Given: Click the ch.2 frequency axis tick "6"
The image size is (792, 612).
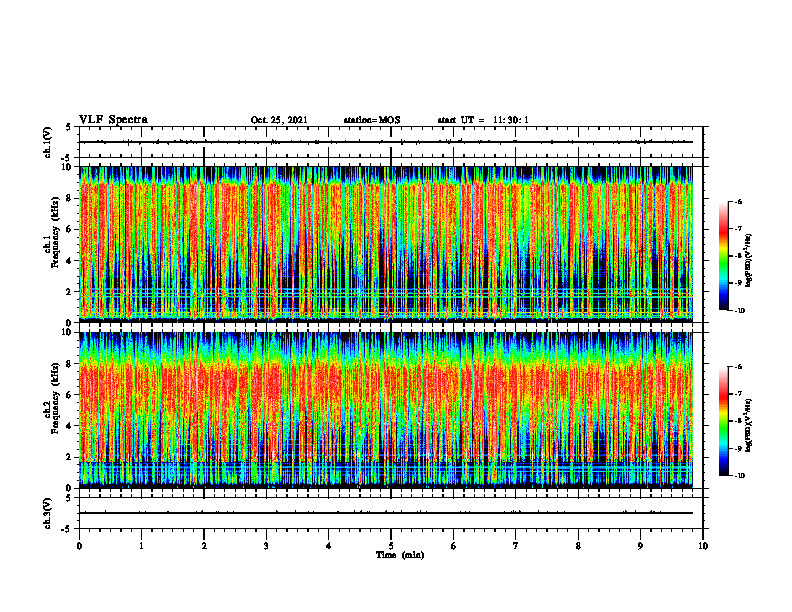Looking at the screenshot, I should click(70, 395).
